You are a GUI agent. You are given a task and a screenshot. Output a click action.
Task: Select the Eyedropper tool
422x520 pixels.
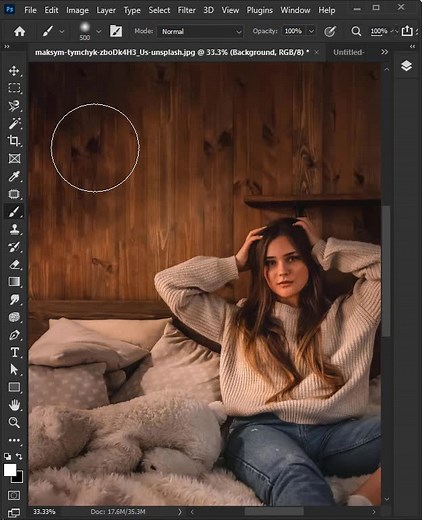(14, 176)
